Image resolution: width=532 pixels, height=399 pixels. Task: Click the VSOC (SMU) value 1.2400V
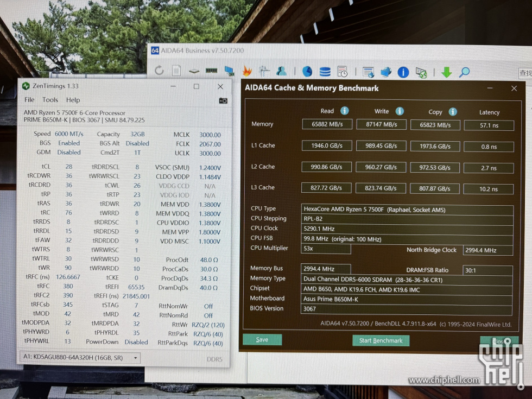210,168
